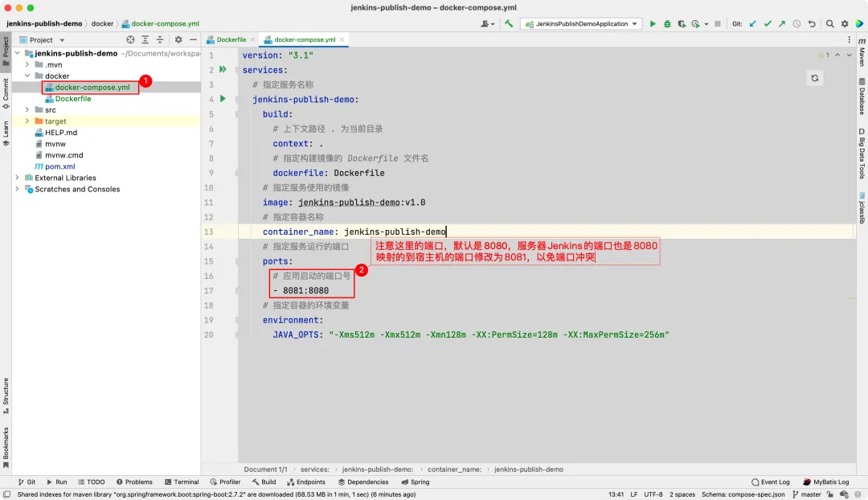Open the Terminal tool window tab
868x500 pixels.
182,482
